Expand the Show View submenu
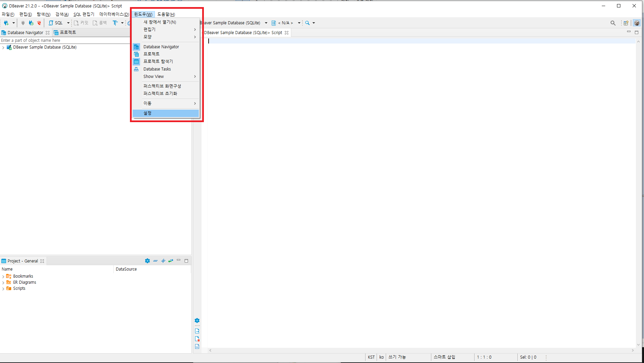 (165, 77)
